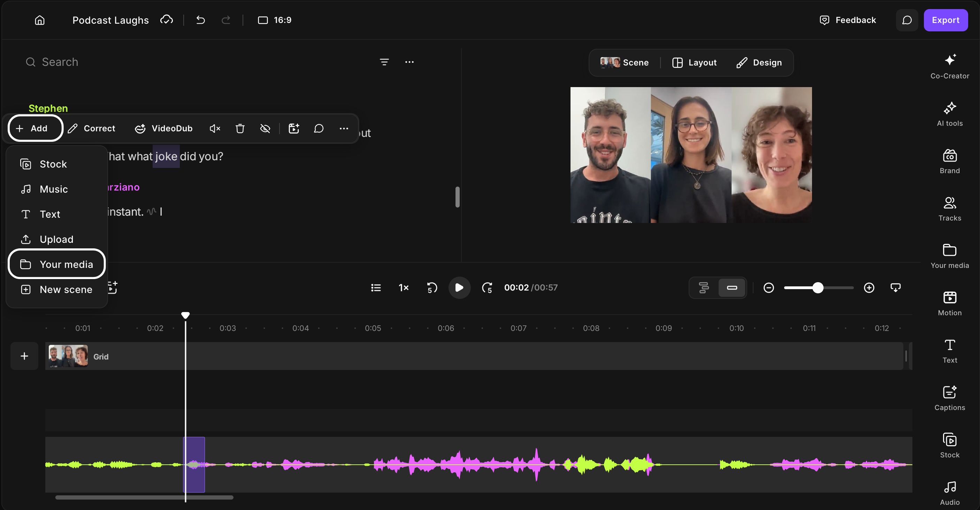Skip forward 5 seconds
Screen dimensions: 980x510
point(487,288)
